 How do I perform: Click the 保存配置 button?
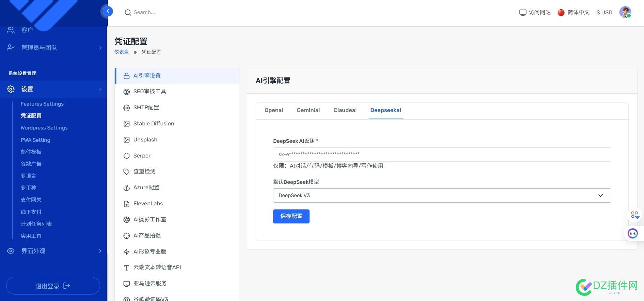[291, 216]
